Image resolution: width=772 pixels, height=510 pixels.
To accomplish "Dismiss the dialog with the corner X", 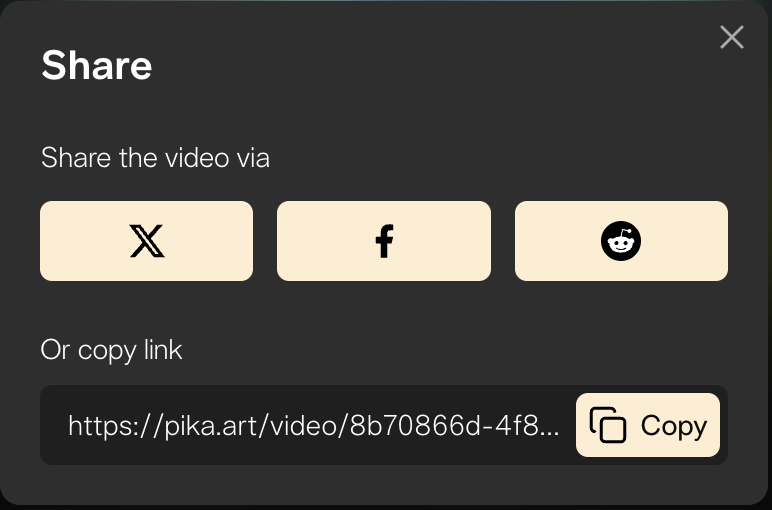I will (732, 37).
